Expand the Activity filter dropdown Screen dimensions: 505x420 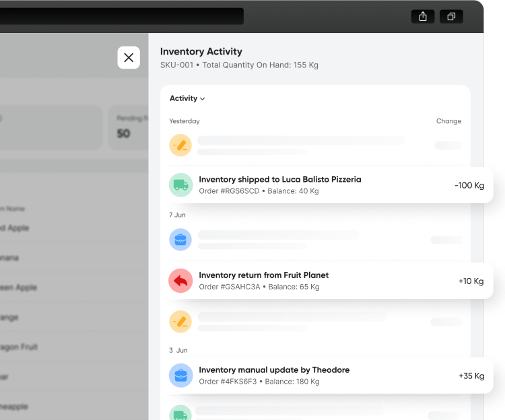point(187,98)
